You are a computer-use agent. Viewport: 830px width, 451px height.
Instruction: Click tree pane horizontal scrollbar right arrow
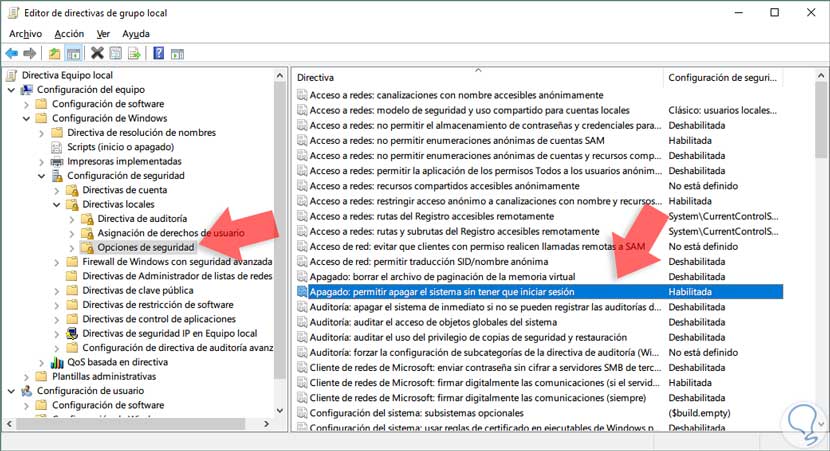[266, 423]
